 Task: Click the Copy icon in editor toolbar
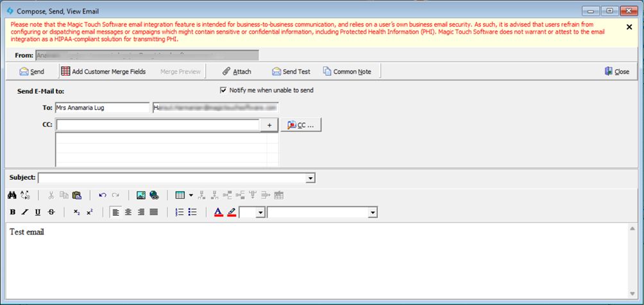click(64, 195)
